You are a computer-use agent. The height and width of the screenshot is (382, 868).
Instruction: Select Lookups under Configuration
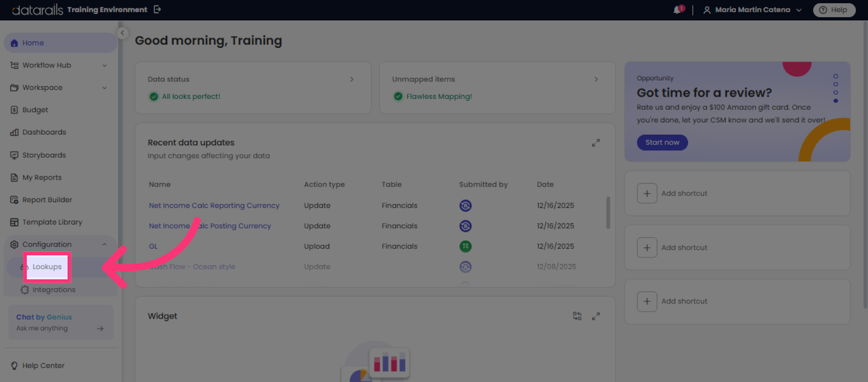[47, 267]
